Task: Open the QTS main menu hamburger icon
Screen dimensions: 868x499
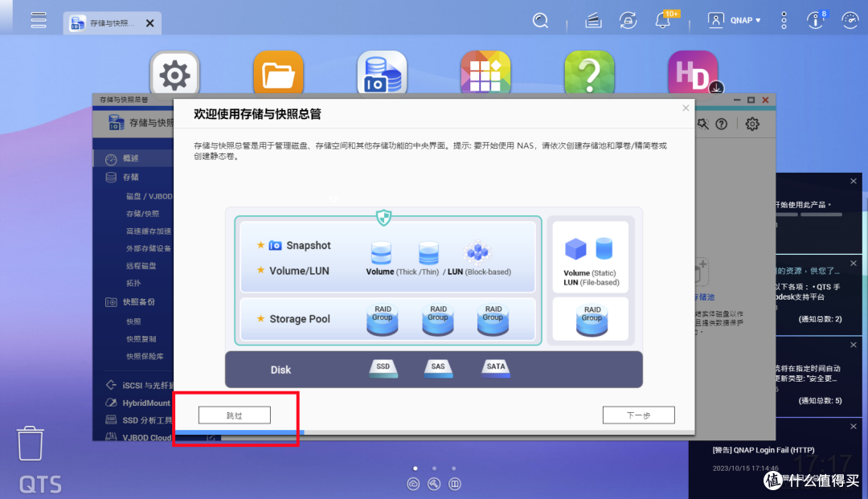Action: click(39, 20)
